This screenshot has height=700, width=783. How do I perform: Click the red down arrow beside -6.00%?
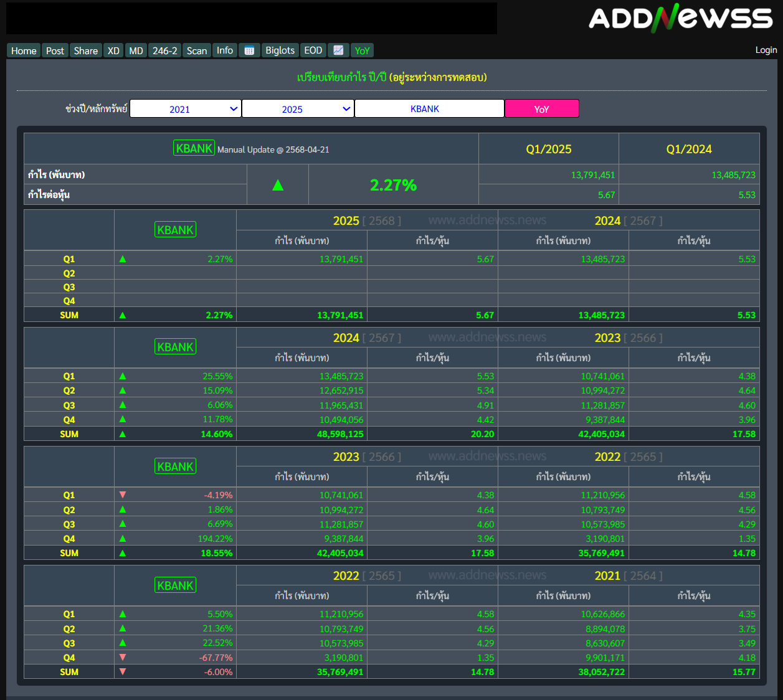[123, 672]
